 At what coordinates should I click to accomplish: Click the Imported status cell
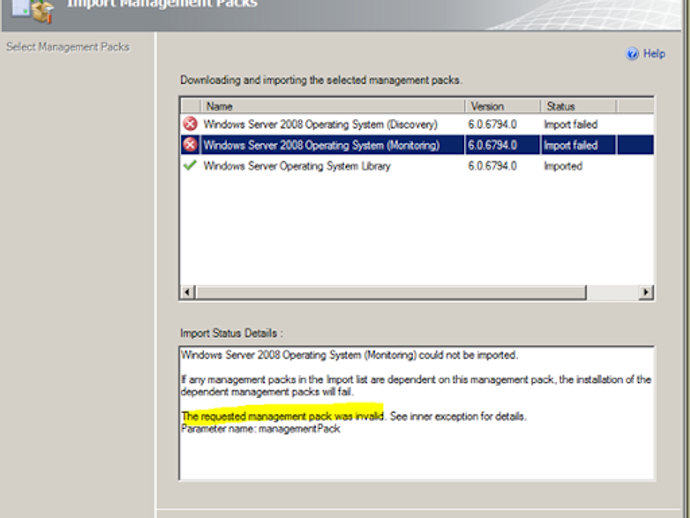pyautogui.click(x=563, y=166)
